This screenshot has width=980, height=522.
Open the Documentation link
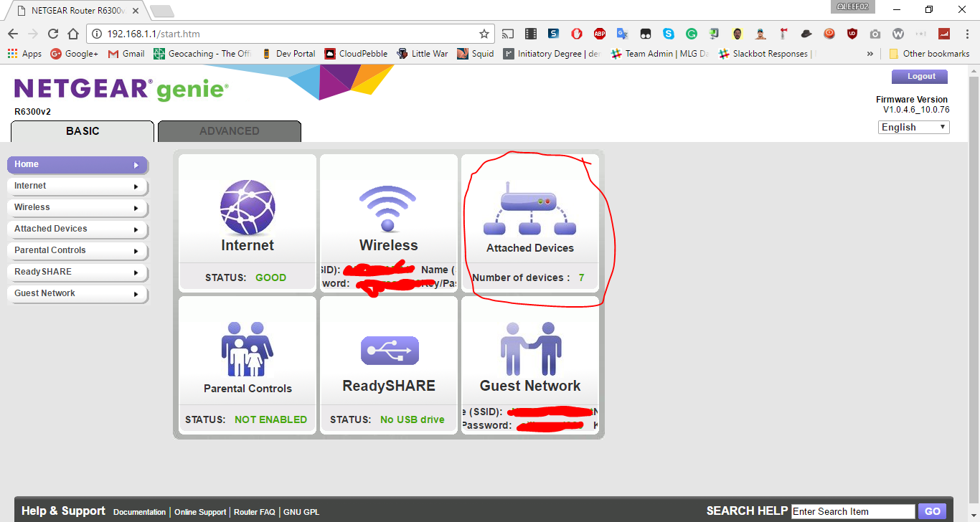(x=139, y=511)
